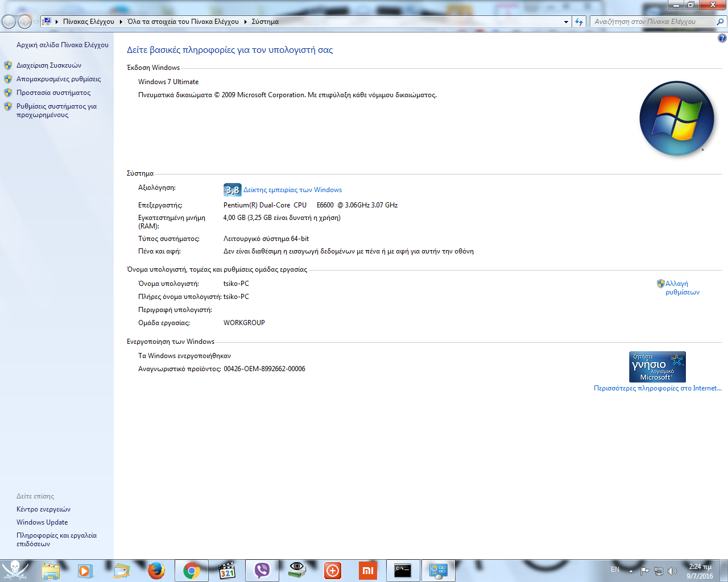Open Προστασία συστήματος sidebar link

click(x=53, y=93)
